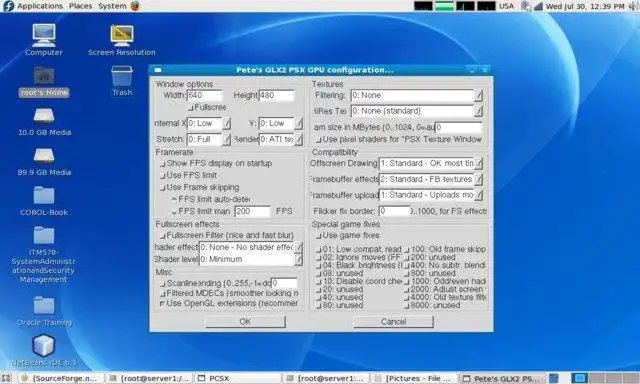Click the Fedora logo in top panel
The image size is (640, 384).
[8, 6]
